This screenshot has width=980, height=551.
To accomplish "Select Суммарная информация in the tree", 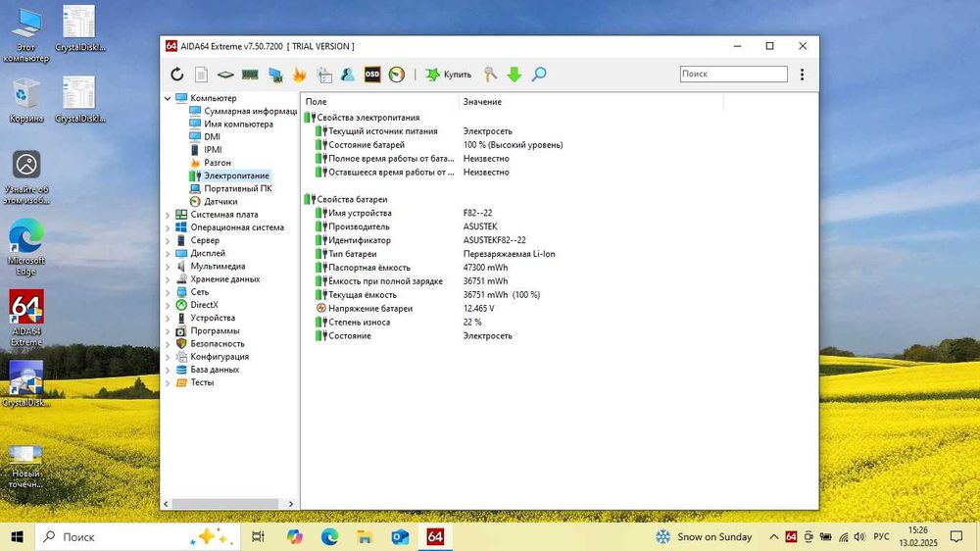I will click(250, 111).
